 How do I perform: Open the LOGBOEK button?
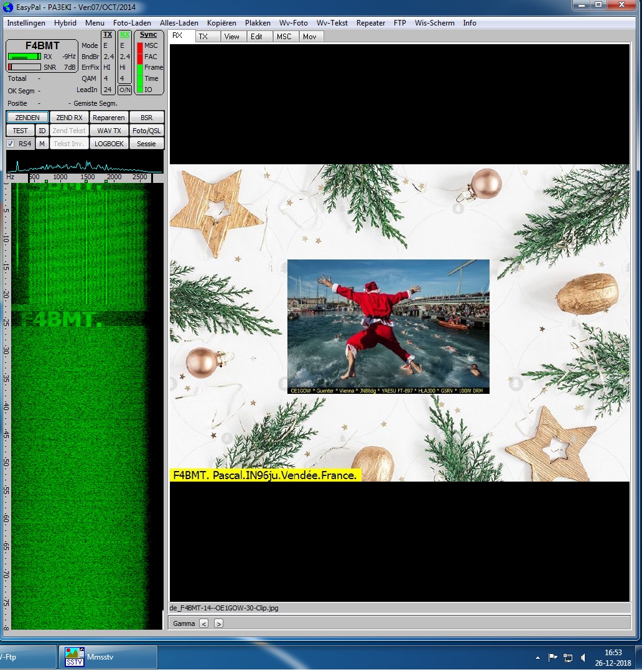click(x=109, y=144)
